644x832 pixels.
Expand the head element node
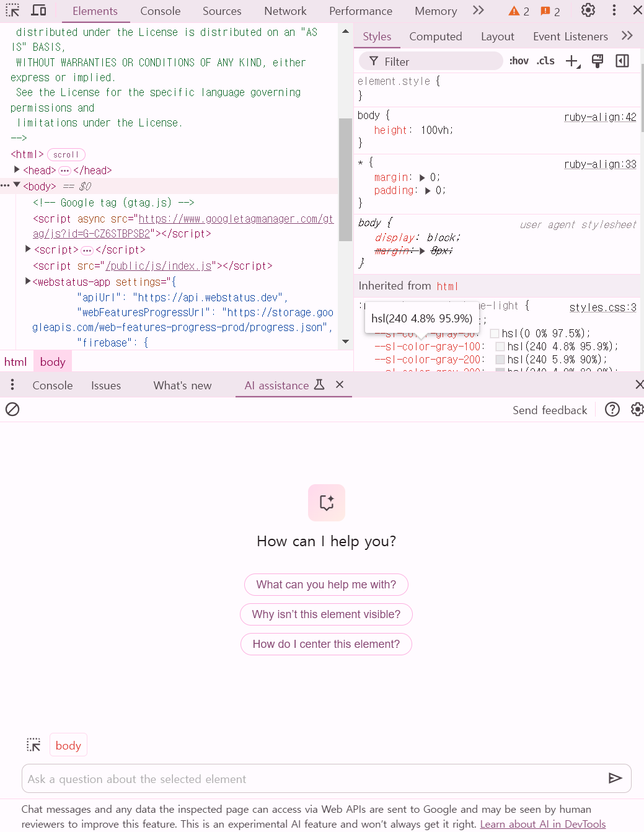[x=17, y=169]
